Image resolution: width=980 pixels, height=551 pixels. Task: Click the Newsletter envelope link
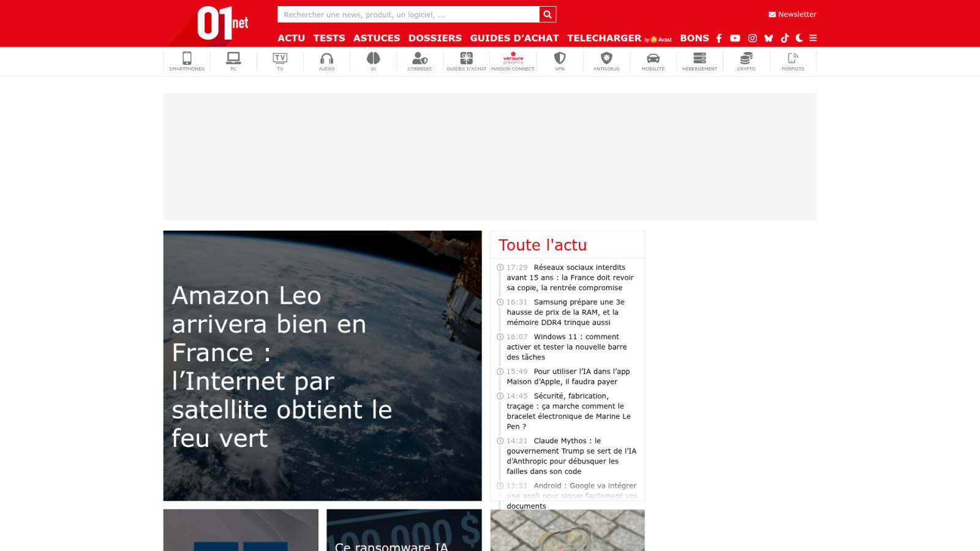tap(792, 14)
